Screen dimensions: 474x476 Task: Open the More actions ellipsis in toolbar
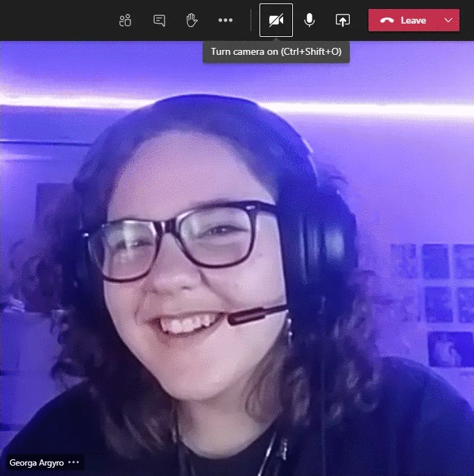226,20
